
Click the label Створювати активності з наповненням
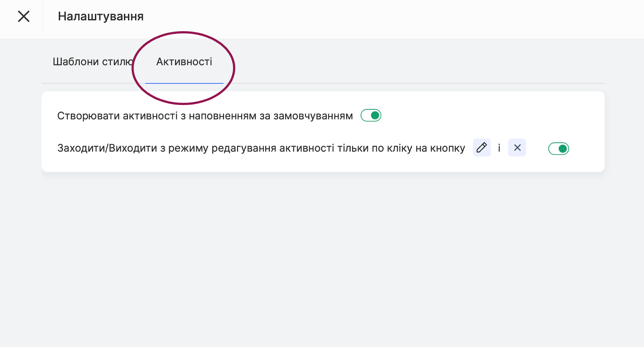[161, 116]
